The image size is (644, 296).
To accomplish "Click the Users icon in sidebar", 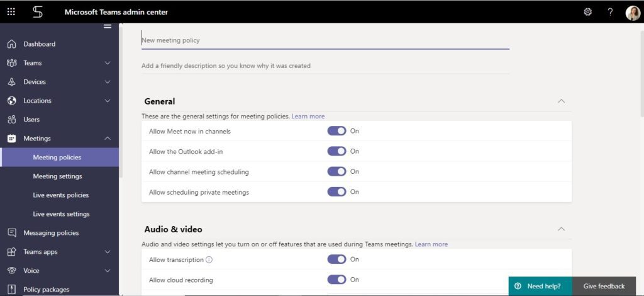I will tap(12, 120).
